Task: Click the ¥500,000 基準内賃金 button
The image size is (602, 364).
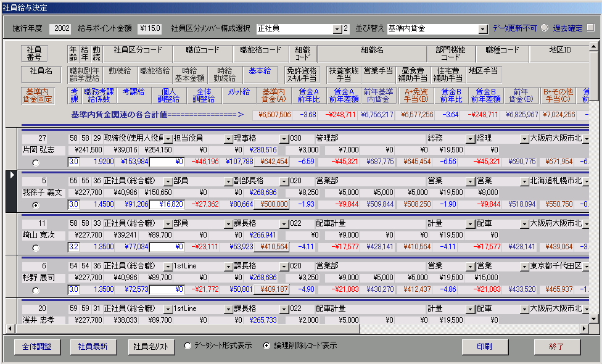Action: coord(272,204)
